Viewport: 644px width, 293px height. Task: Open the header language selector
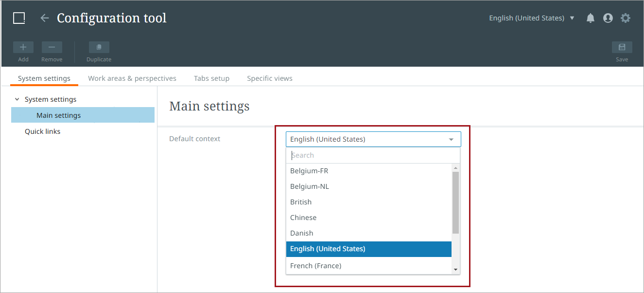[x=532, y=18]
